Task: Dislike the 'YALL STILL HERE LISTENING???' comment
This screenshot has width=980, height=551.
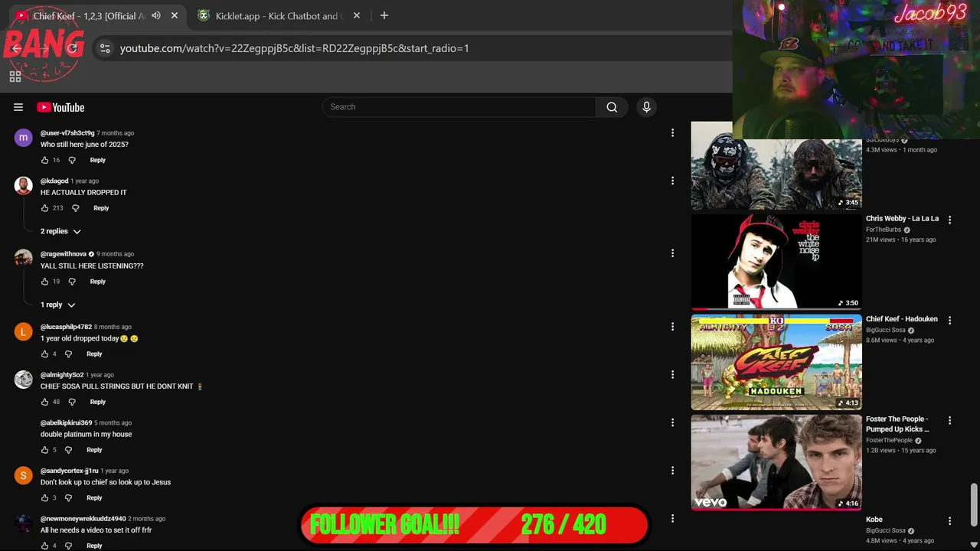Action: pyautogui.click(x=72, y=282)
